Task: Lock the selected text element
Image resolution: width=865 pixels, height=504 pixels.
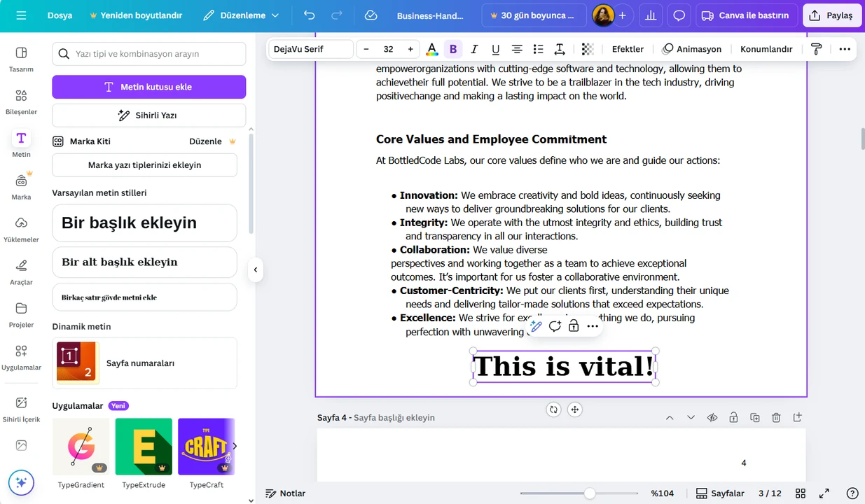Action: click(574, 326)
